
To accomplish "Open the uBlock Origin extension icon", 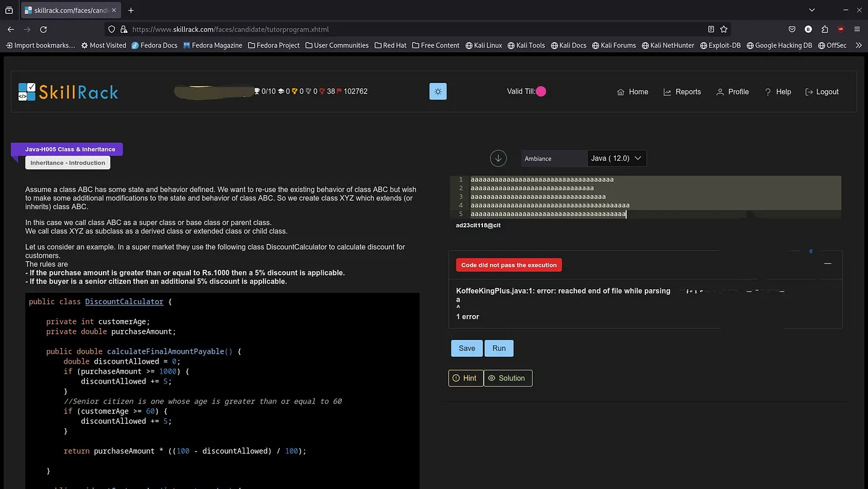I will pos(841,29).
